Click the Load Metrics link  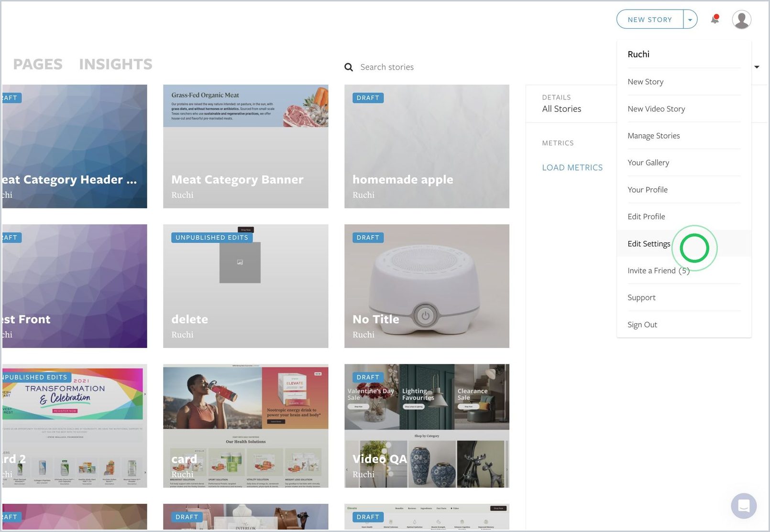[572, 168]
